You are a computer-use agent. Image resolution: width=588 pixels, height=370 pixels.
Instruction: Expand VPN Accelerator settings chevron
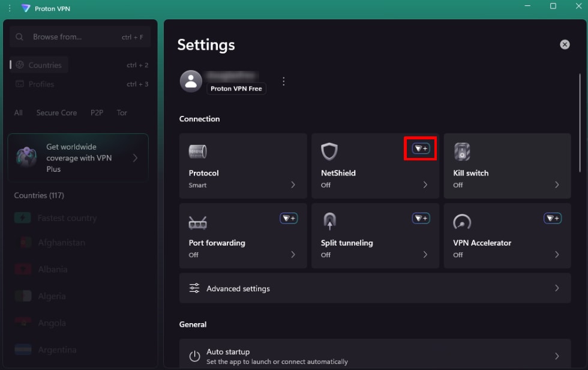[x=557, y=255]
